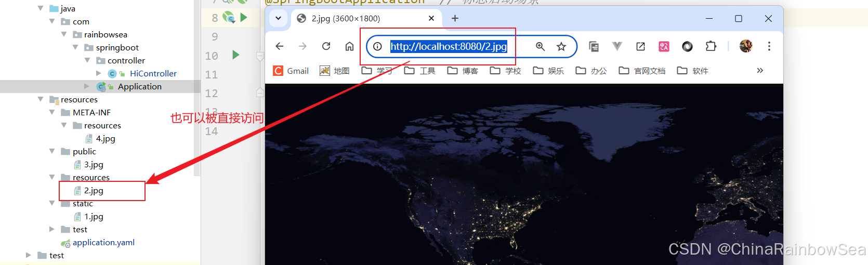The height and width of the screenshot is (265, 868).
Task: Click run gutter icon on line 10
Action: (235, 55)
